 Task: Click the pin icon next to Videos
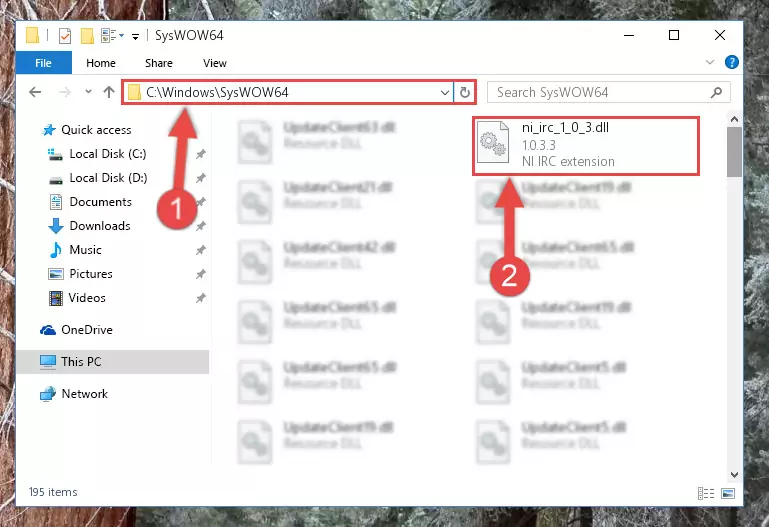201,298
